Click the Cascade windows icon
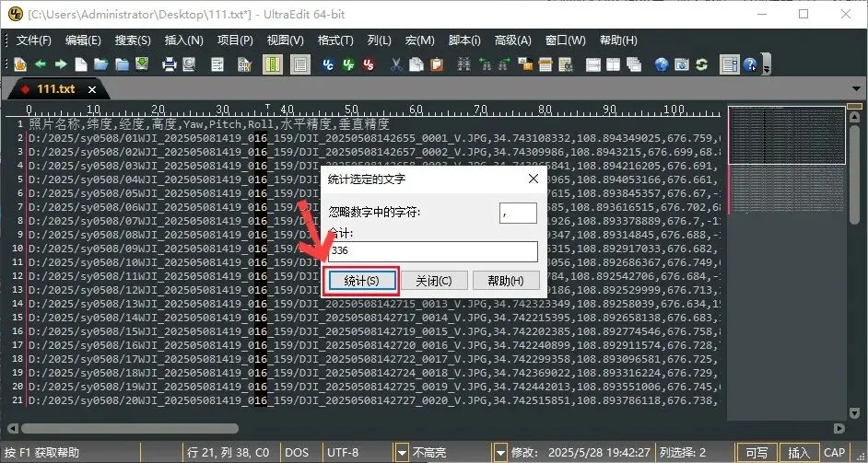868x463 pixels. [634, 64]
